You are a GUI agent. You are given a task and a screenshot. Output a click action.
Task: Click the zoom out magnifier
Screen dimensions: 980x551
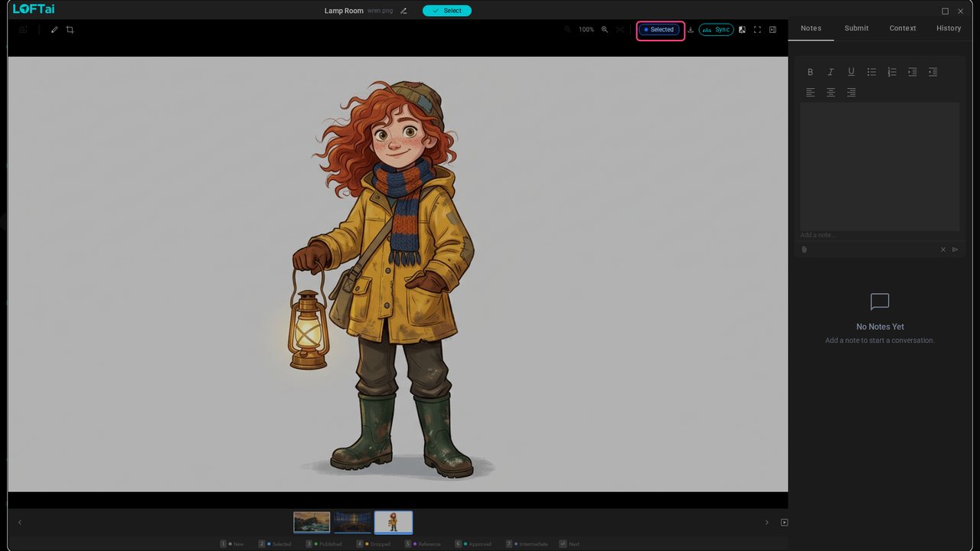click(x=567, y=30)
